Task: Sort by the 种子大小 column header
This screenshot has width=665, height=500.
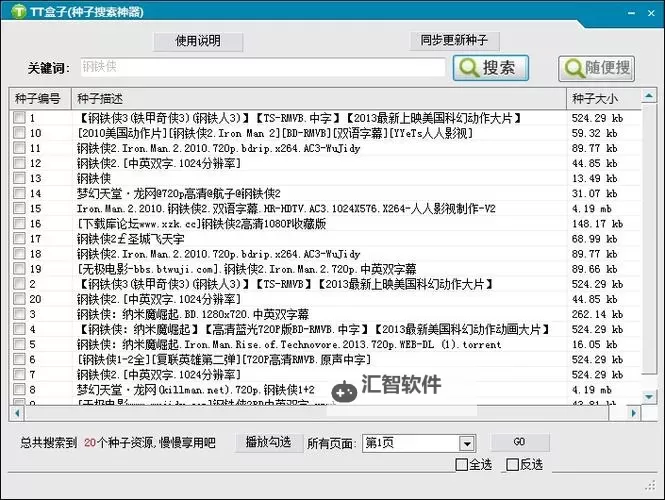Action: pos(603,99)
